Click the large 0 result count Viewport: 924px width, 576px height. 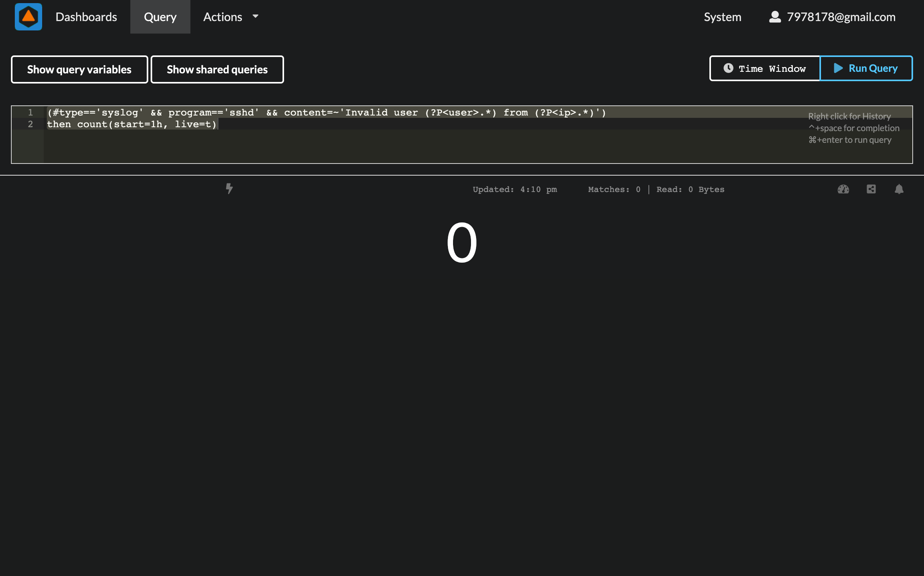point(462,242)
